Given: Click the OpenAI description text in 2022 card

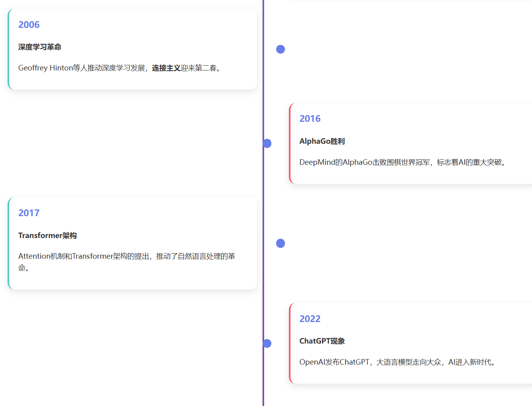Looking at the screenshot, I should 397,362.
